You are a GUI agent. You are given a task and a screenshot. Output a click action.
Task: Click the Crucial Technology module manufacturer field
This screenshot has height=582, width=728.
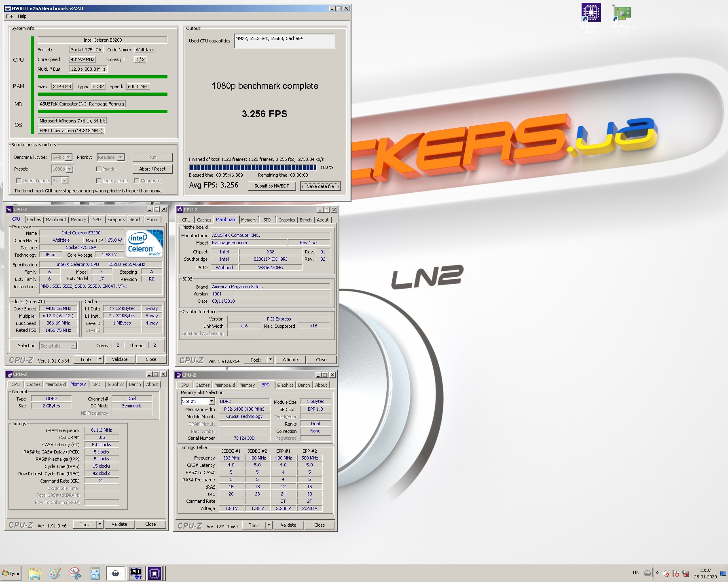pyautogui.click(x=244, y=416)
